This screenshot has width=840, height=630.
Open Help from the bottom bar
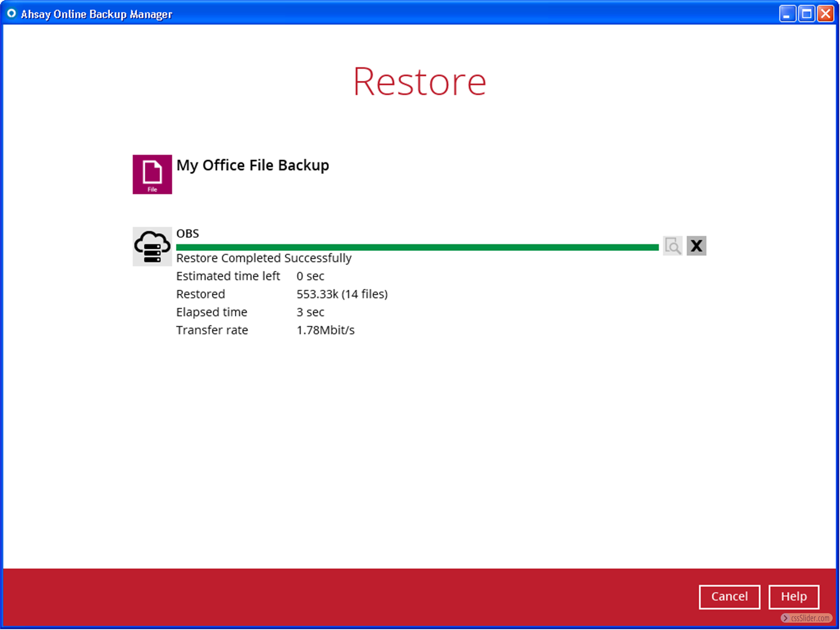click(x=793, y=596)
